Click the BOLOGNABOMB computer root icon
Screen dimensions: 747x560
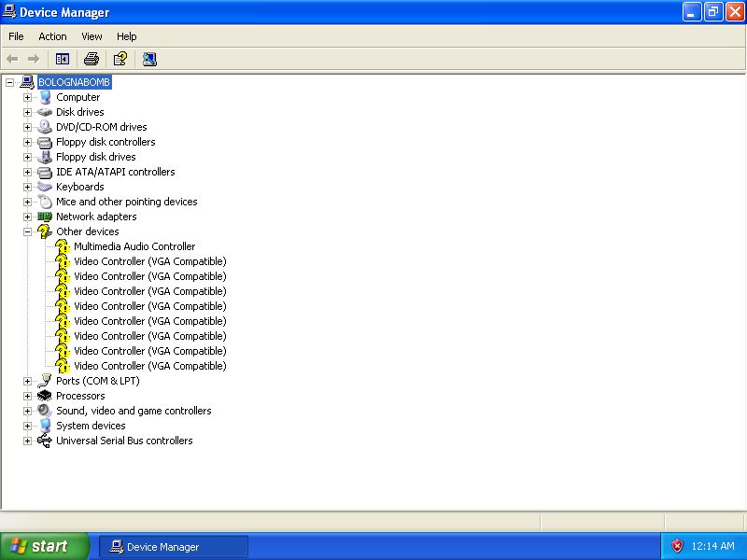click(27, 82)
